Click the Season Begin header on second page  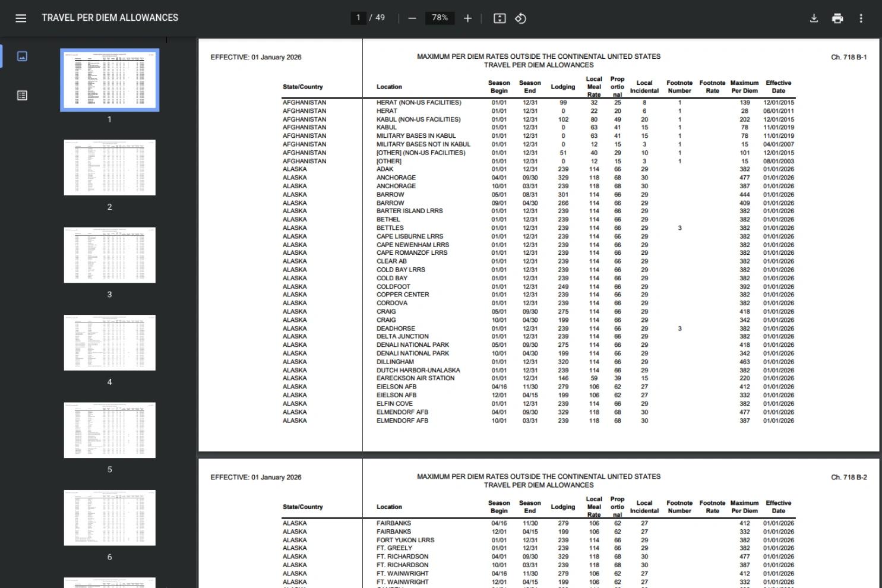[499, 507]
